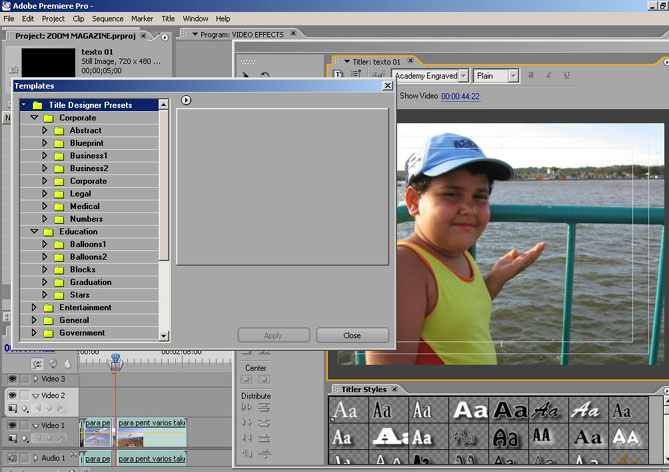Viewport: 669px width, 472px height.
Task: Click the horizontal Center alignment icon
Action: click(247, 381)
